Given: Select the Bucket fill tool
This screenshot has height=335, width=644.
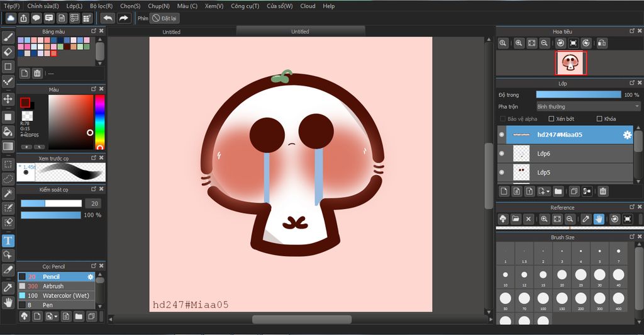Looking at the screenshot, I should (x=8, y=132).
